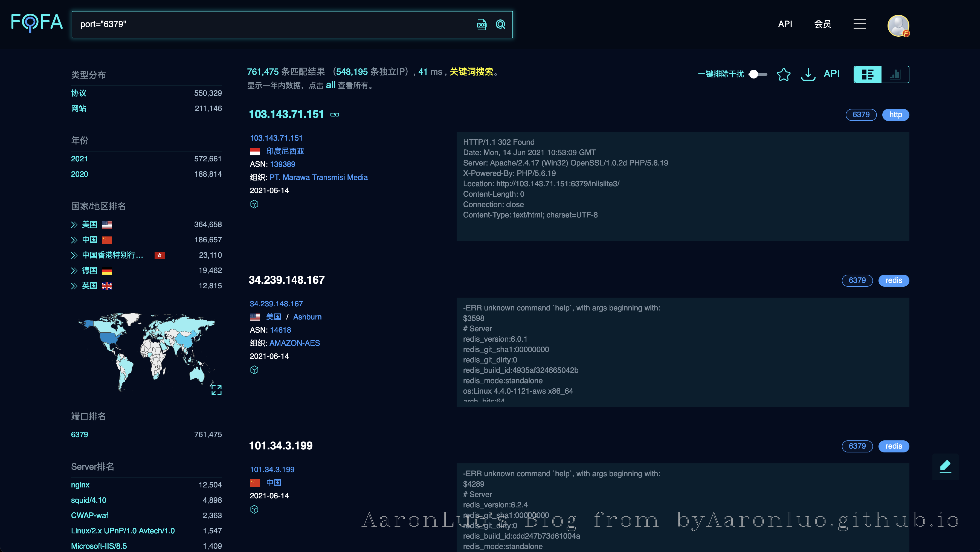Click the user avatar icon
This screenshot has height=552, width=980.
point(898,25)
